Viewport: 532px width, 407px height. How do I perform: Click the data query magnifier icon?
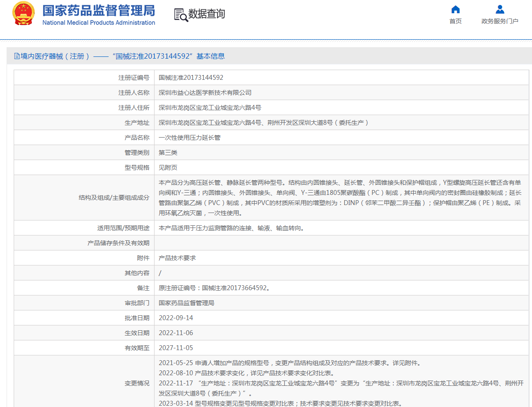[181, 15]
